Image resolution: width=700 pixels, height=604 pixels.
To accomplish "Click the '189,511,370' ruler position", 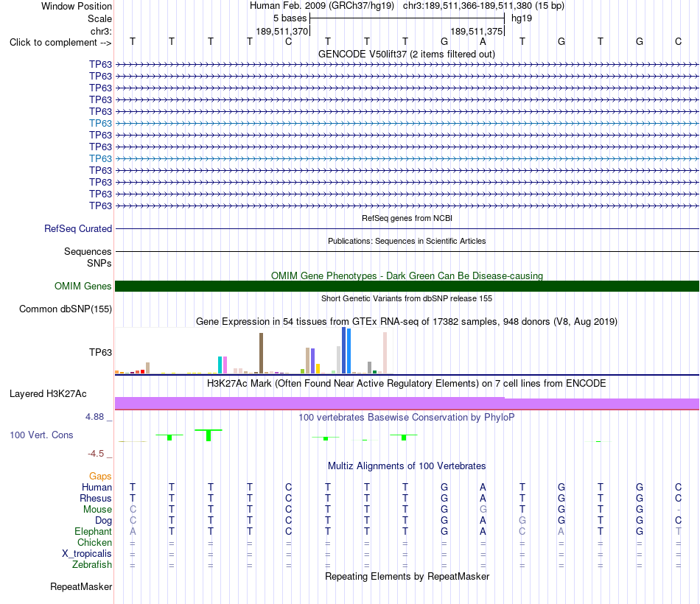I will point(281,31).
